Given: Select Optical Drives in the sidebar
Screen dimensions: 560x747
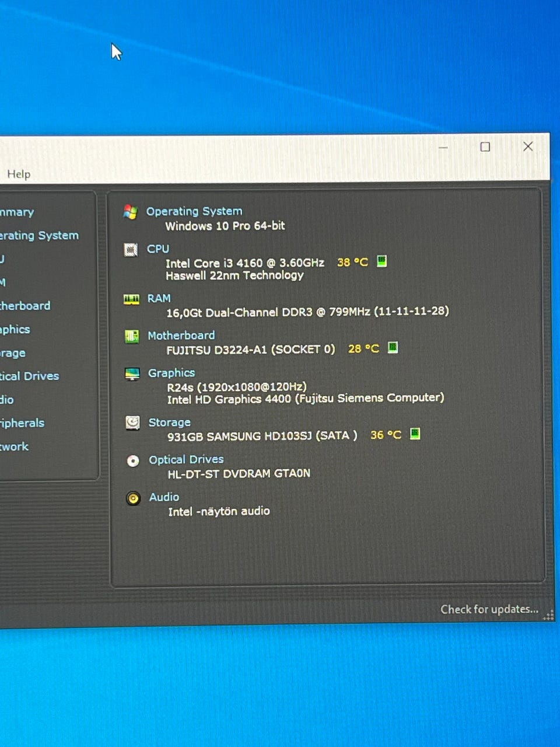Looking at the screenshot, I should pos(29,376).
